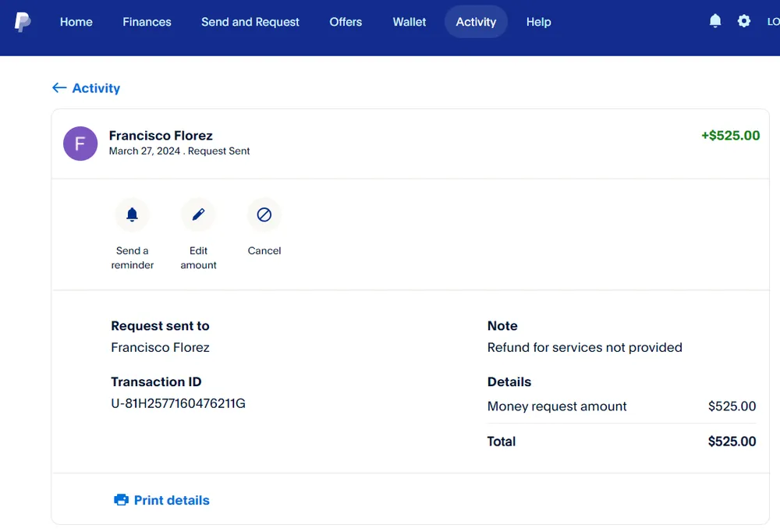This screenshot has width=780, height=532.
Task: Open account settings via the gear icon
Action: pyautogui.click(x=744, y=21)
